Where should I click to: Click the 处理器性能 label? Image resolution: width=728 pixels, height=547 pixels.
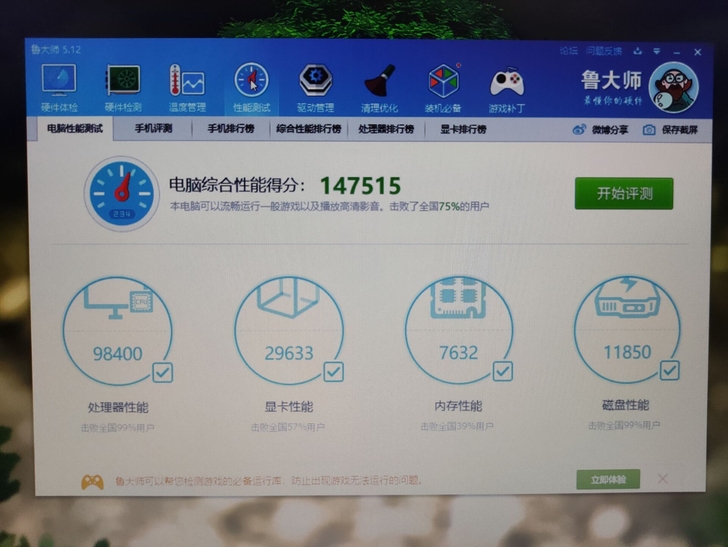(118, 408)
